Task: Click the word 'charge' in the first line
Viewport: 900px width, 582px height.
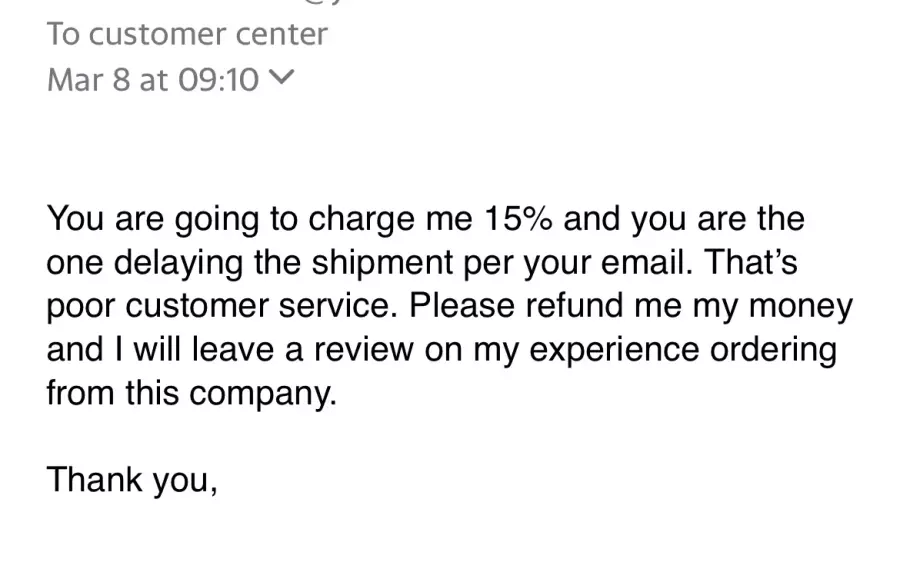Action: tap(361, 219)
